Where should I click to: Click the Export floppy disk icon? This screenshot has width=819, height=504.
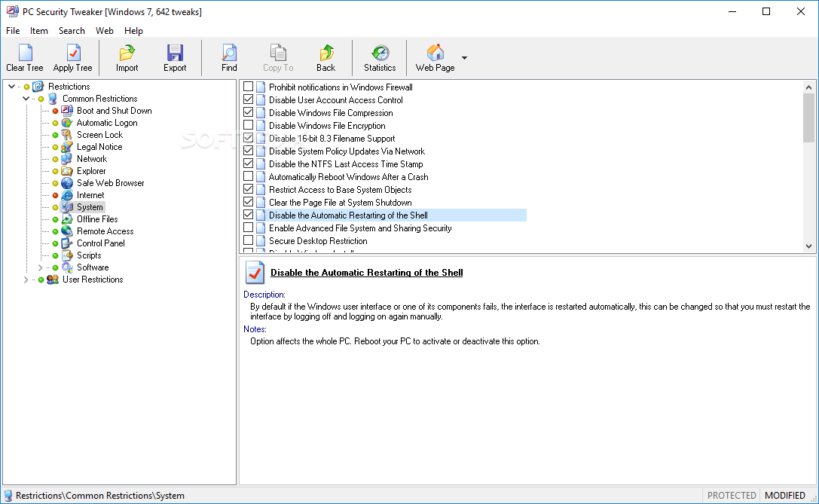tap(175, 53)
